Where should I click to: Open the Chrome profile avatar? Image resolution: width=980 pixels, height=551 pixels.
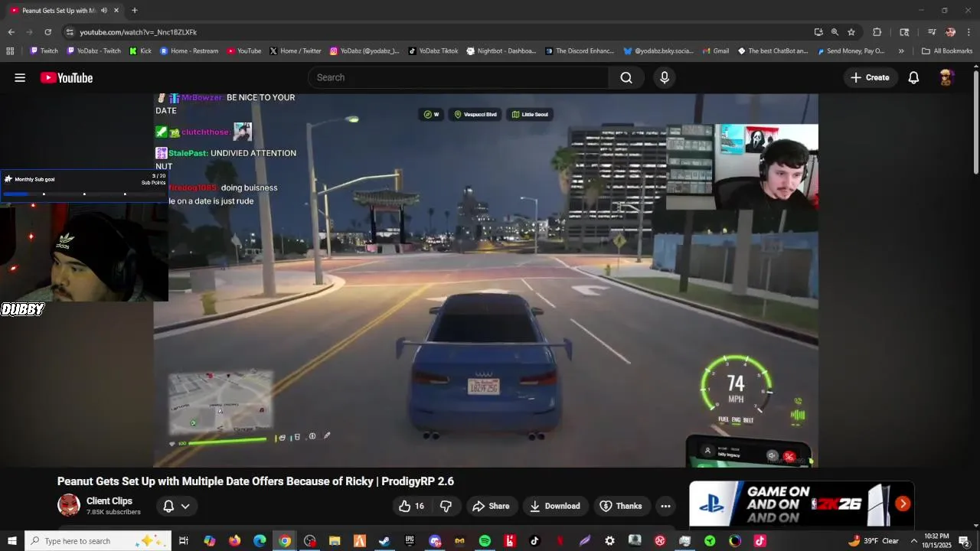click(x=950, y=32)
